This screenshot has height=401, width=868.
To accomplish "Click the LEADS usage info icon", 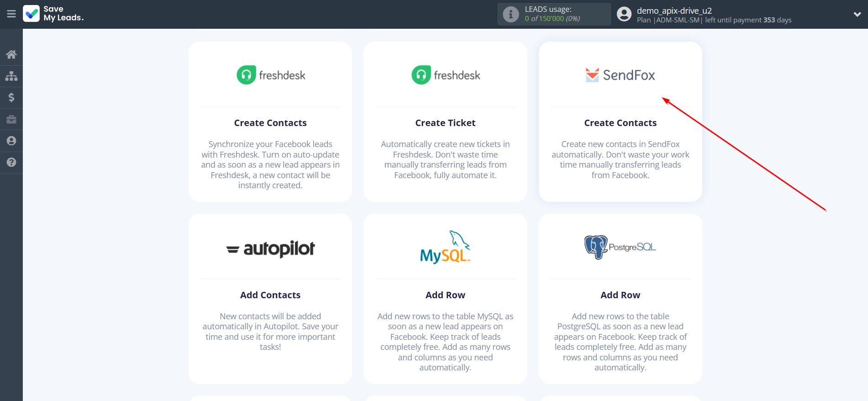I will pos(510,14).
